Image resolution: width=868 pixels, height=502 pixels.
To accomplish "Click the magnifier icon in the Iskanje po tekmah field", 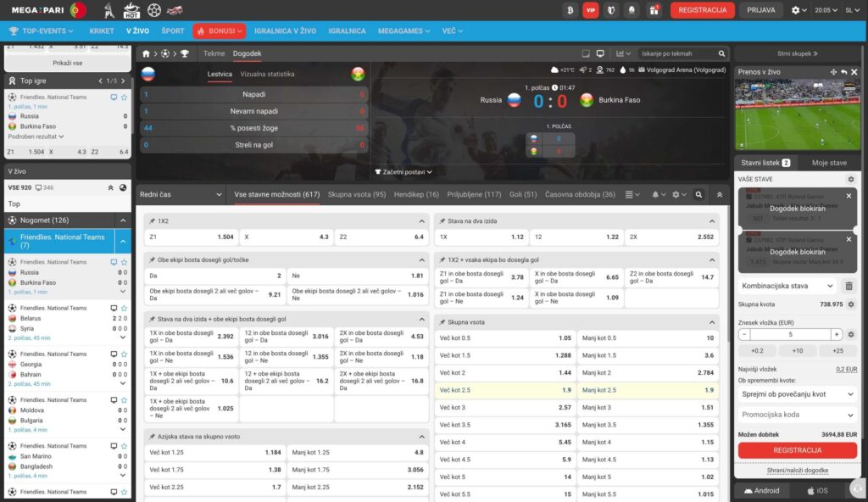I will coord(721,53).
